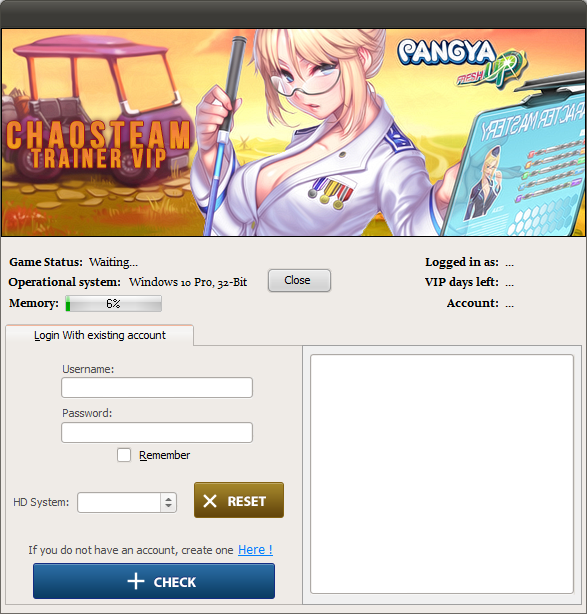The height and width of the screenshot is (614, 587).
Task: Click the Close button
Action: (299, 280)
